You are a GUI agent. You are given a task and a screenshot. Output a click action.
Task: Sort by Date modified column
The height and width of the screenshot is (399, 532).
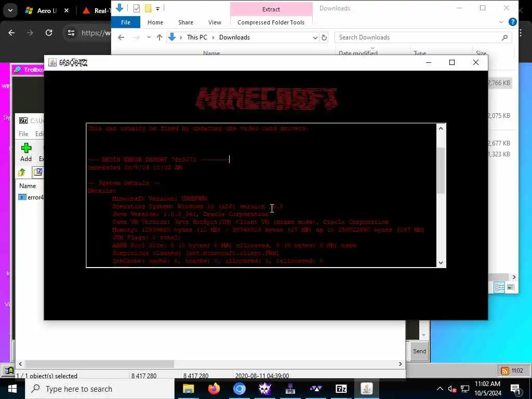click(358, 53)
